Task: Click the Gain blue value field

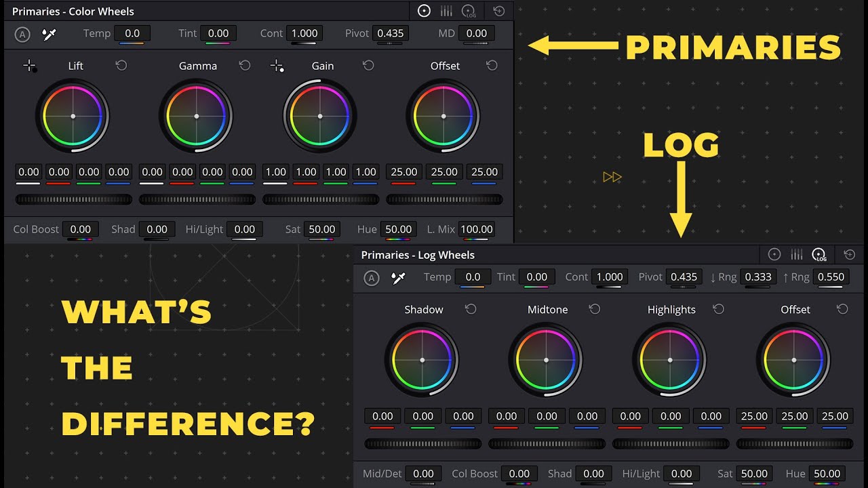Action: 366,172
